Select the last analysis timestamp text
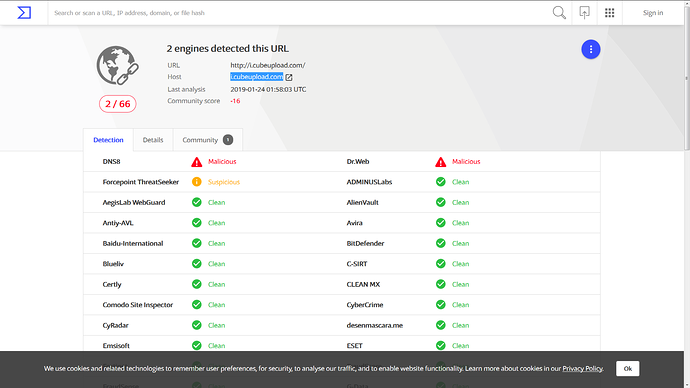Viewport: 690px width, 388px height. 268,89
